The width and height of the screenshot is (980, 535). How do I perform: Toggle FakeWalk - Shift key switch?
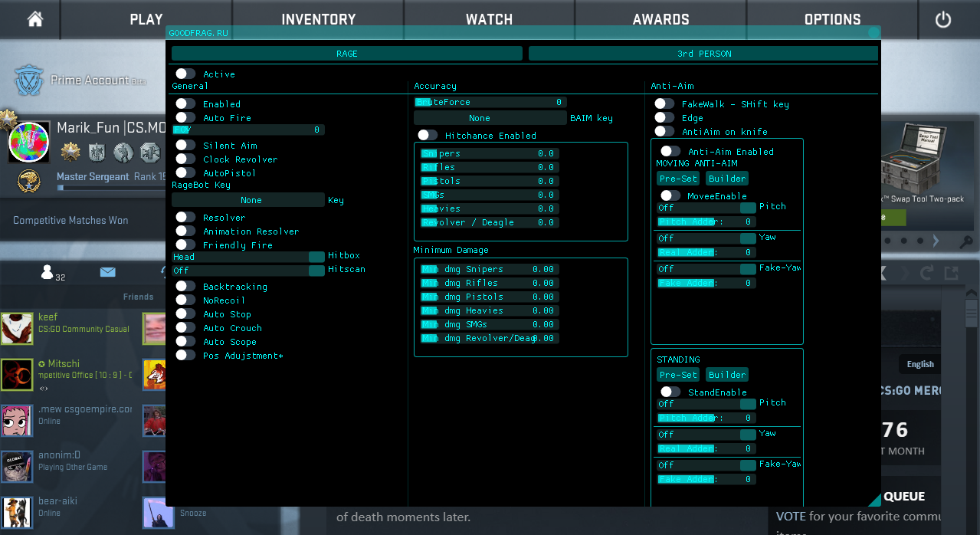[x=664, y=103]
